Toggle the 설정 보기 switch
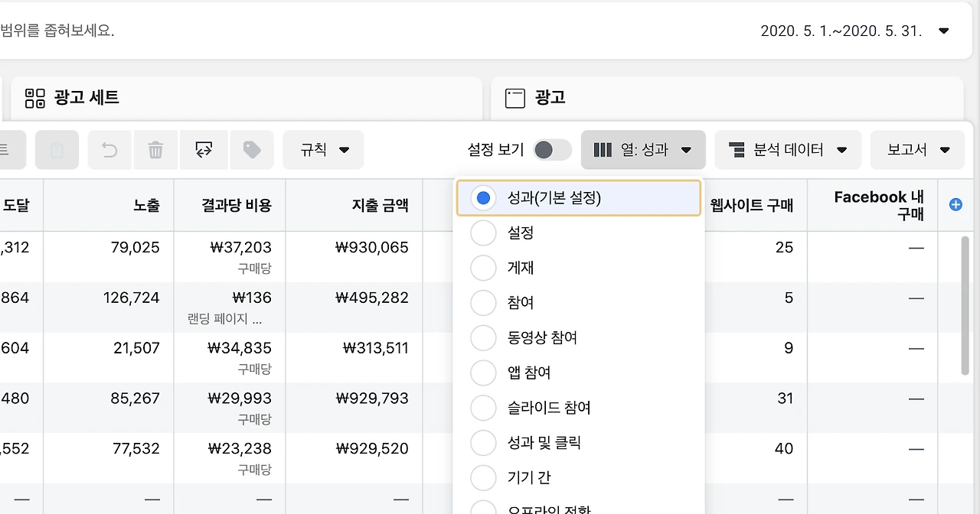Image resolution: width=980 pixels, height=514 pixels. [552, 150]
